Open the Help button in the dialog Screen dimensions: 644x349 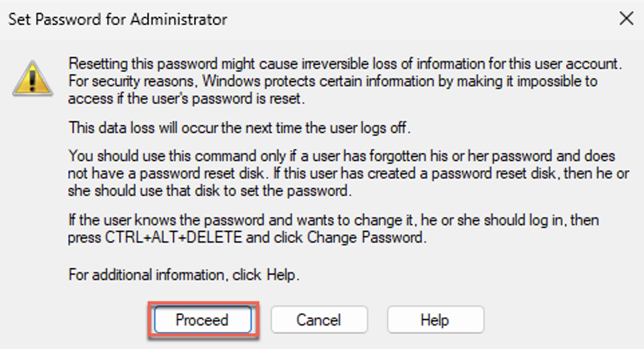434,320
